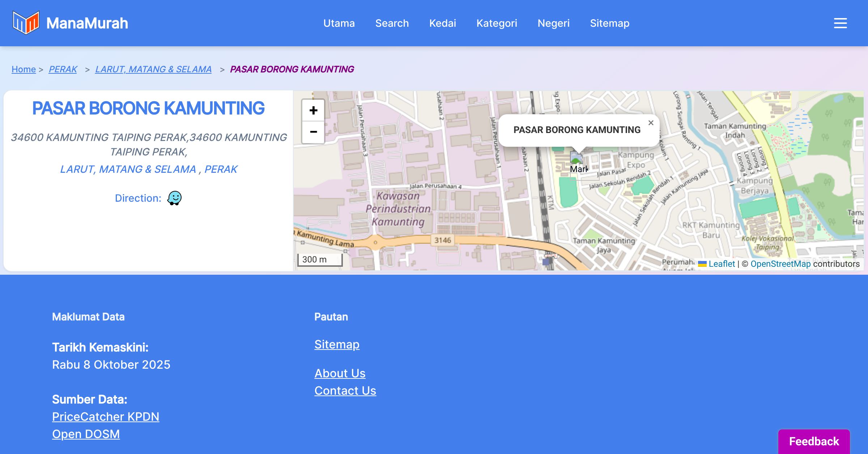This screenshot has width=868, height=454.
Task: Open the Utama nav item
Action: 339,23
